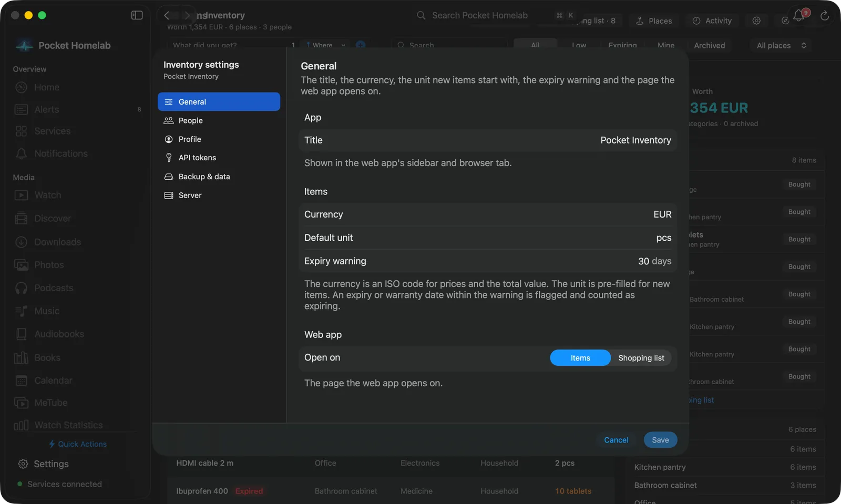Open the API tokens settings section

(219, 158)
